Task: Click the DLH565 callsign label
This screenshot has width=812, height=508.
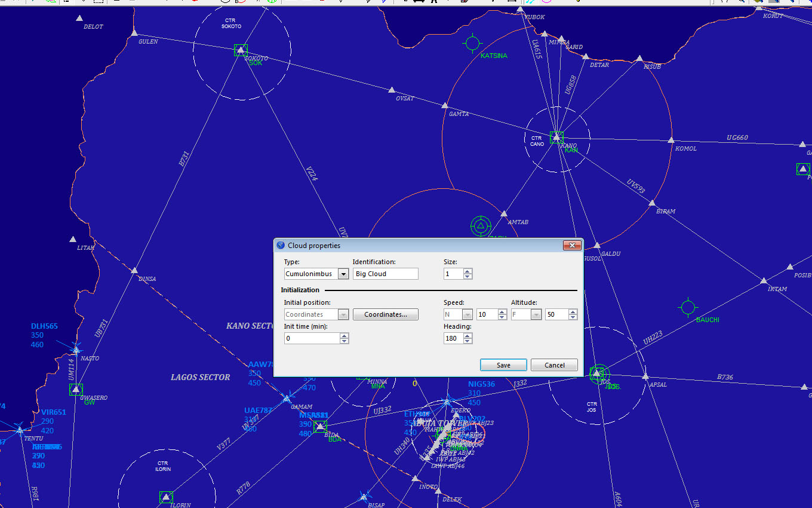Action: (44, 326)
